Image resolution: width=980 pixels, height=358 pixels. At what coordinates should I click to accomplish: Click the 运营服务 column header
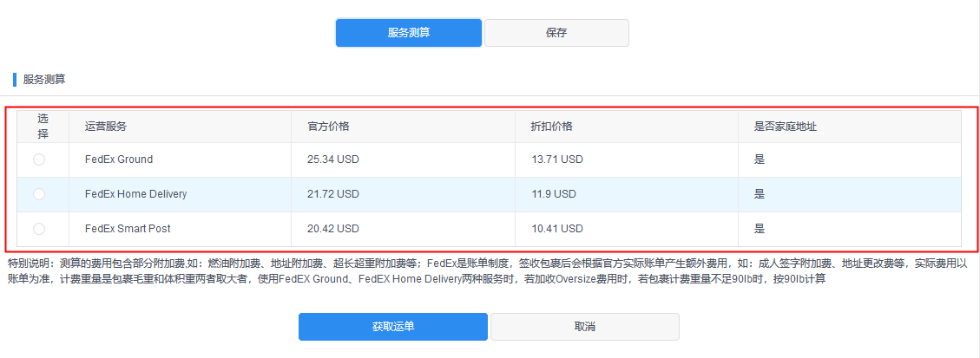(106, 126)
